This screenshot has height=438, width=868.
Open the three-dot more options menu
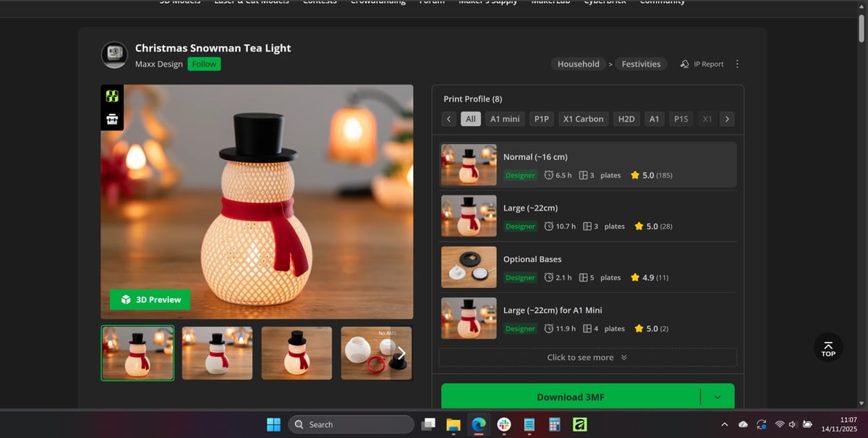(x=737, y=64)
